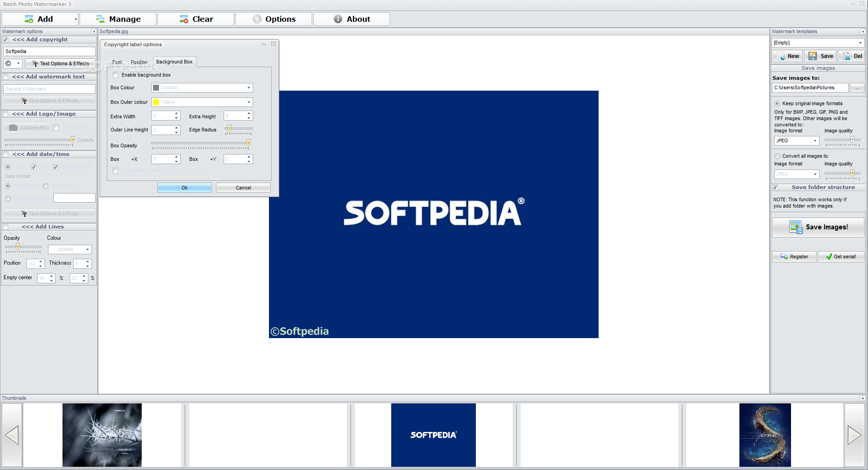Open copyright Text Options & Effects

[x=60, y=63]
